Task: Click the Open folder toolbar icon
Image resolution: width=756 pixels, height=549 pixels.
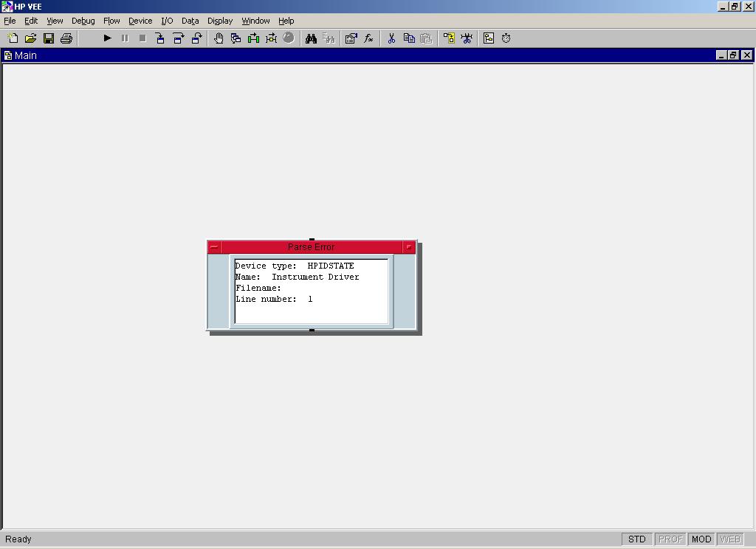Action: [30, 38]
